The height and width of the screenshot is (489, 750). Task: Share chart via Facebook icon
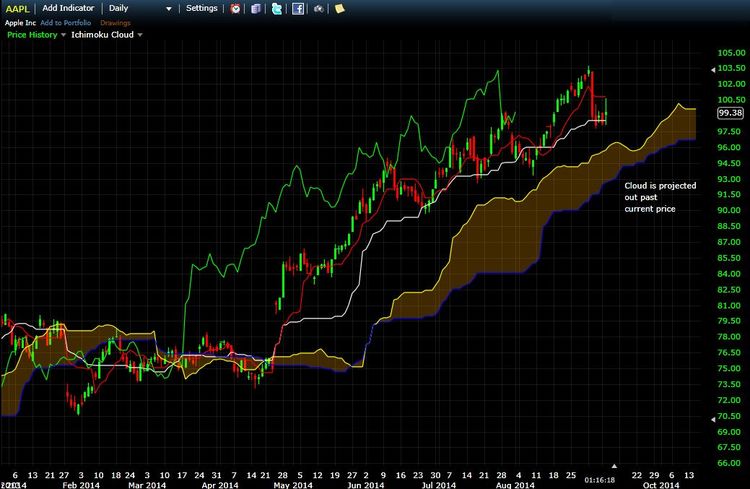point(298,9)
